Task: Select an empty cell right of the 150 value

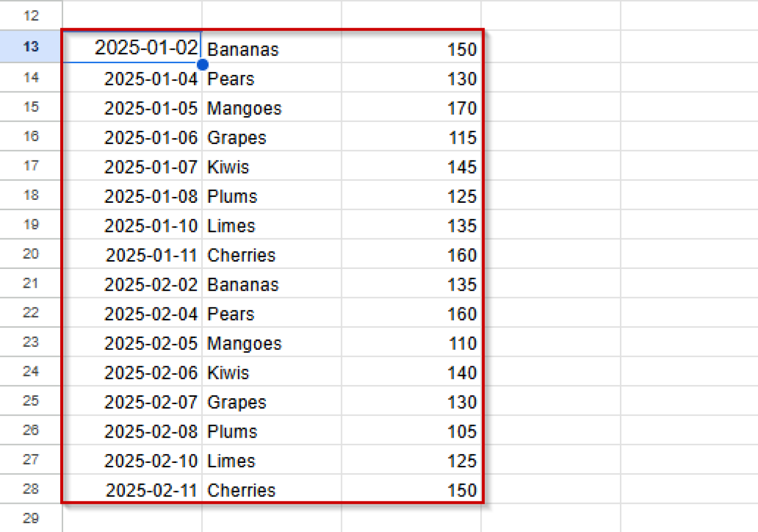Action: pyautogui.click(x=550, y=49)
